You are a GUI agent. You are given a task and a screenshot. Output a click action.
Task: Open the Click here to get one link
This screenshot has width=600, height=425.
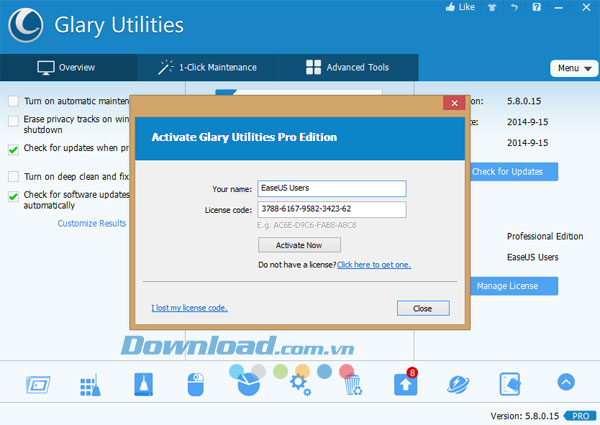click(374, 265)
